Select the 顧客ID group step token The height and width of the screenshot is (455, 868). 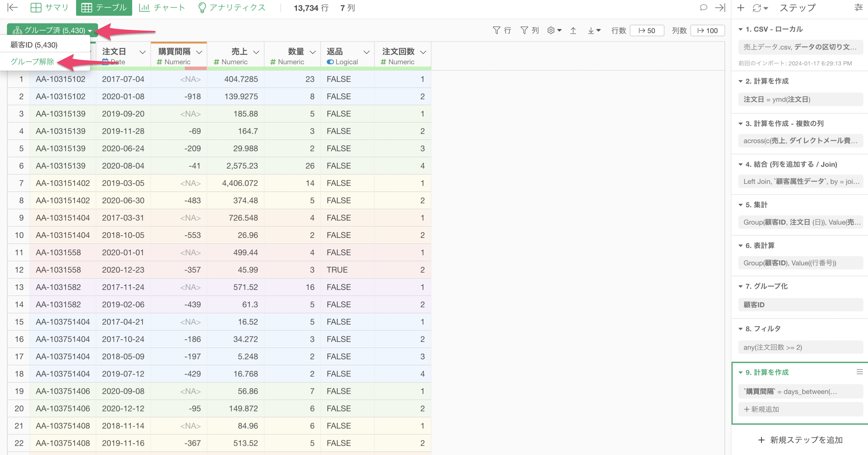click(x=801, y=305)
